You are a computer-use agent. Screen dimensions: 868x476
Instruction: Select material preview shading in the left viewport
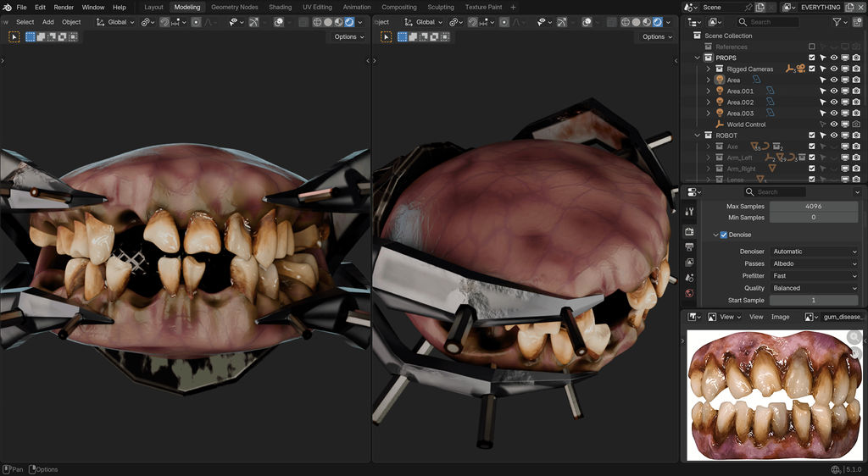[x=338, y=22]
